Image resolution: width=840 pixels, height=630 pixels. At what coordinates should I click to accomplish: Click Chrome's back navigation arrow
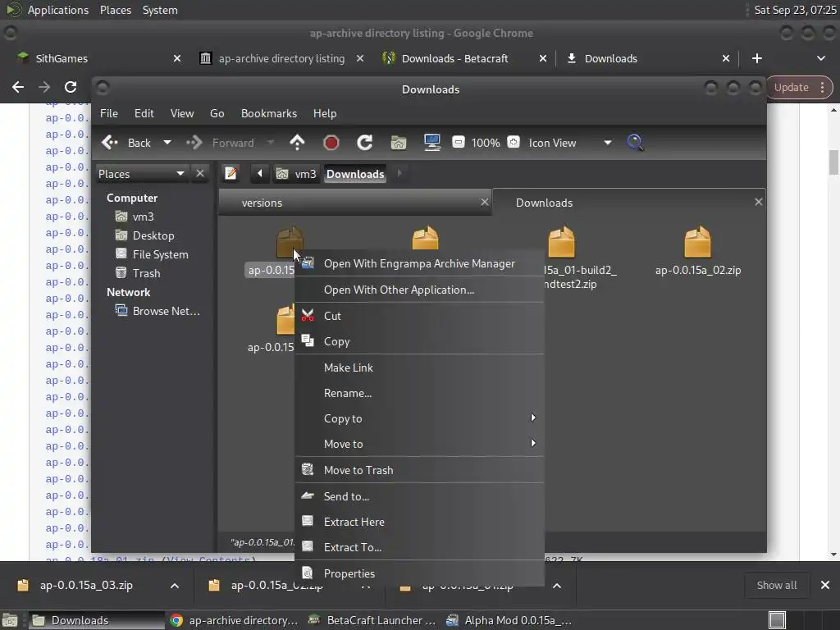(x=18, y=87)
